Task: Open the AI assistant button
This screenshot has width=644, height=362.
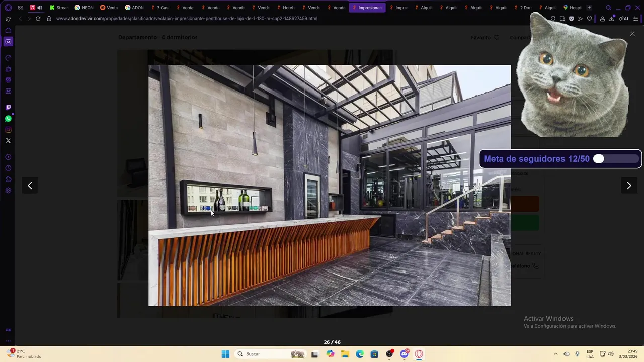Action: point(623,19)
